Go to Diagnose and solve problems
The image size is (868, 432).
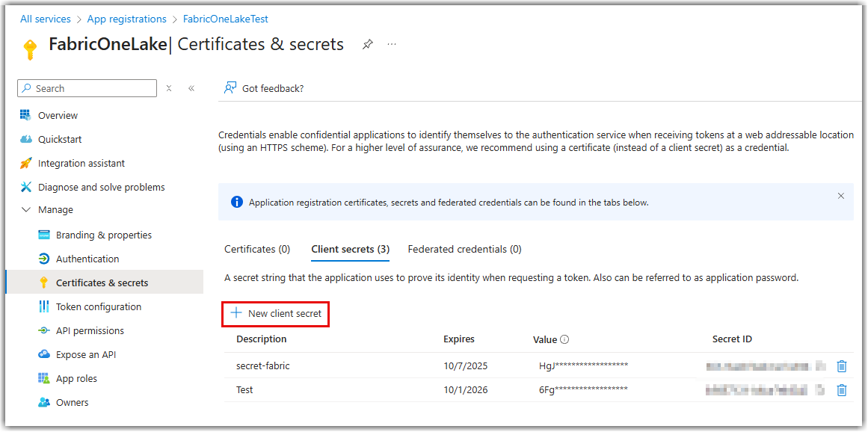(x=101, y=188)
